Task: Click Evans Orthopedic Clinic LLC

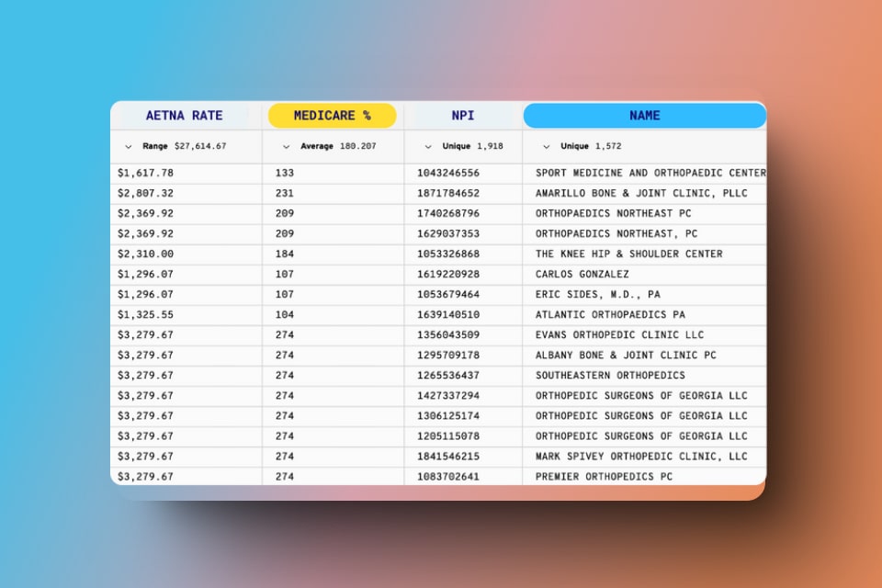Action: pyautogui.click(x=619, y=335)
